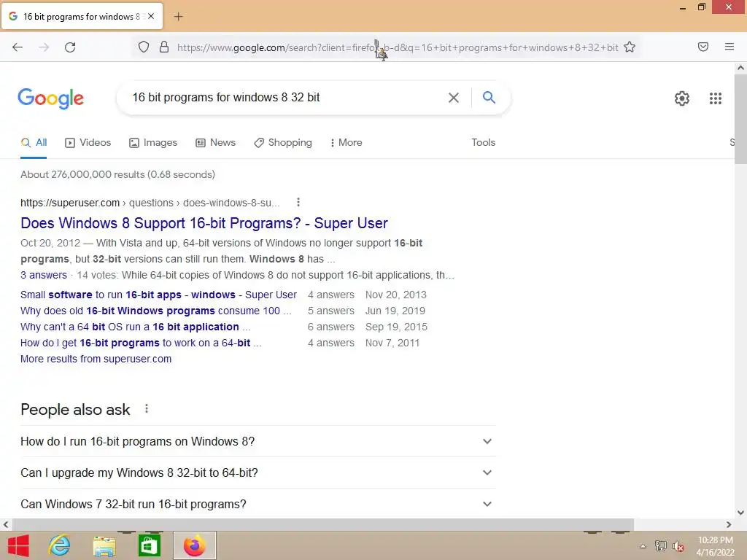Click the muted volume tray icon

pyautogui.click(x=678, y=546)
